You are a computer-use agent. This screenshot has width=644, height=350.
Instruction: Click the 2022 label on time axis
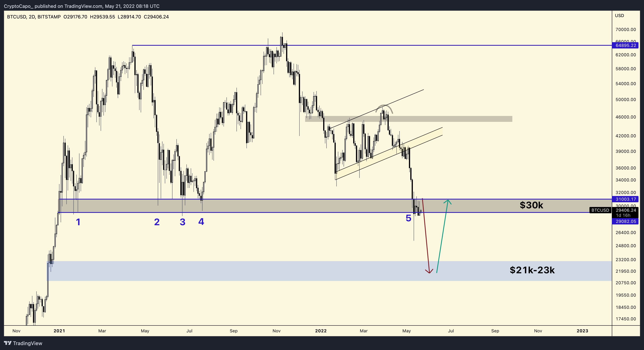tap(321, 331)
